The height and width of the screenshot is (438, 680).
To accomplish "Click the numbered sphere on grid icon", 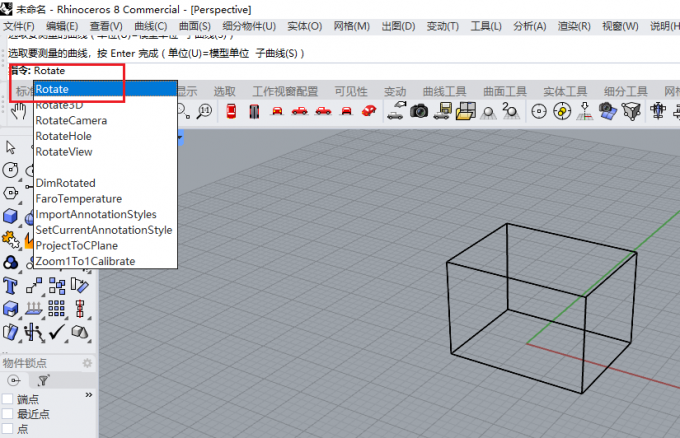I will (511, 111).
